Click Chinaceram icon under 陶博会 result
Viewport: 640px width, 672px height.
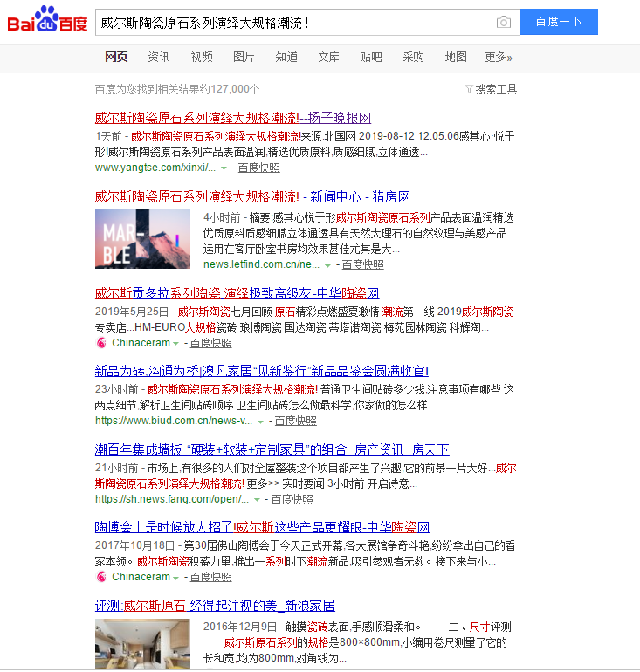click(x=101, y=577)
